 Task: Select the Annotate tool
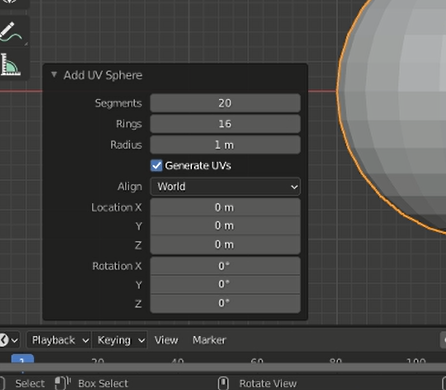pyautogui.click(x=12, y=31)
